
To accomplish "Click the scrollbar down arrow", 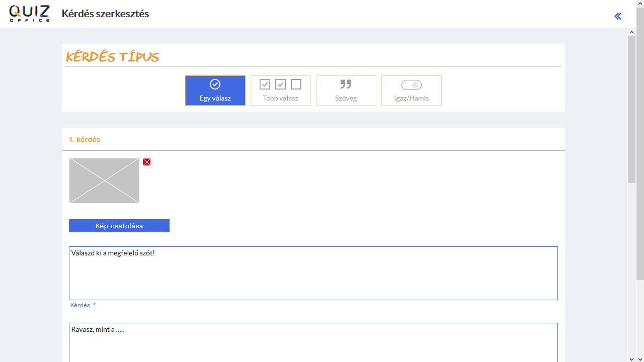I will coord(632,358).
